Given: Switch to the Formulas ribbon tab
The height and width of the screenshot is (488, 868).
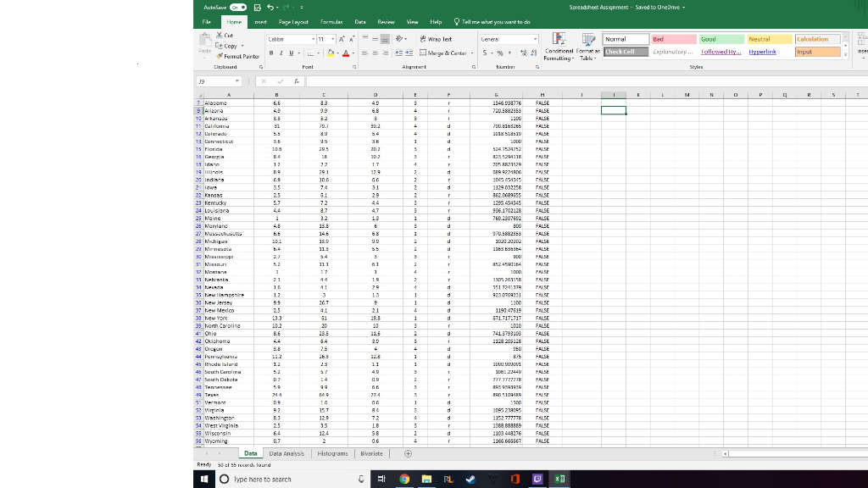Looking at the screenshot, I should pos(331,23).
